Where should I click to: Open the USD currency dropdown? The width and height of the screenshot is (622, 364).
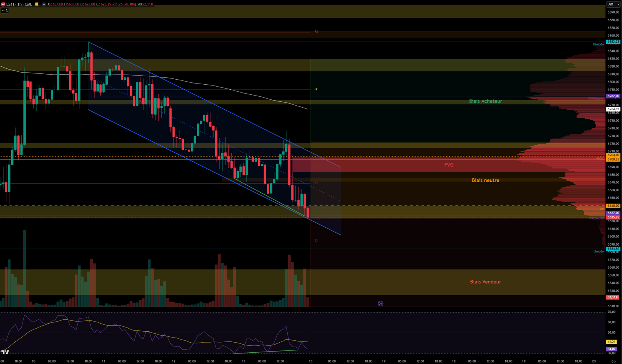coord(613,4)
